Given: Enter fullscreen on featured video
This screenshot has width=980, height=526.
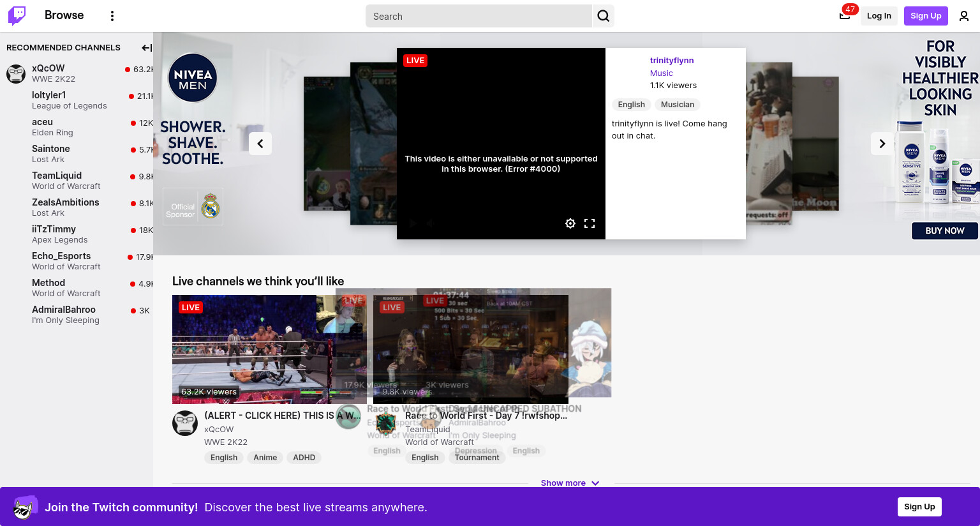Looking at the screenshot, I should pos(590,223).
